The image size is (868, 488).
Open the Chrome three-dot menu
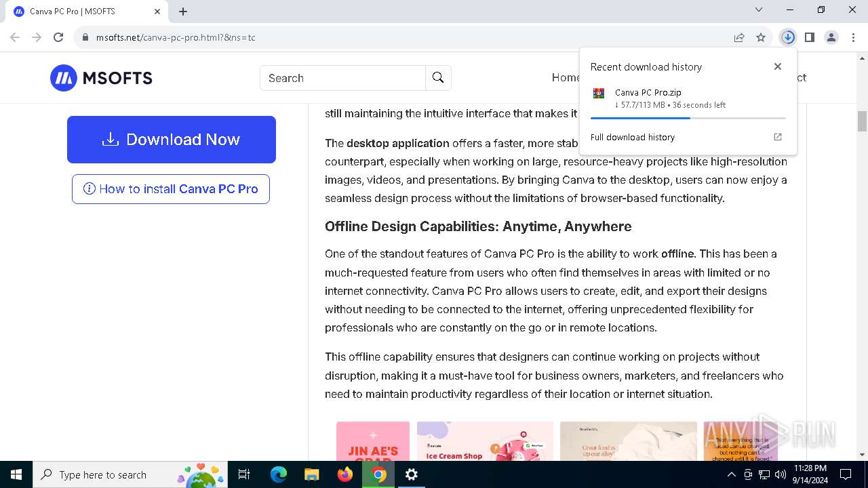click(x=852, y=37)
